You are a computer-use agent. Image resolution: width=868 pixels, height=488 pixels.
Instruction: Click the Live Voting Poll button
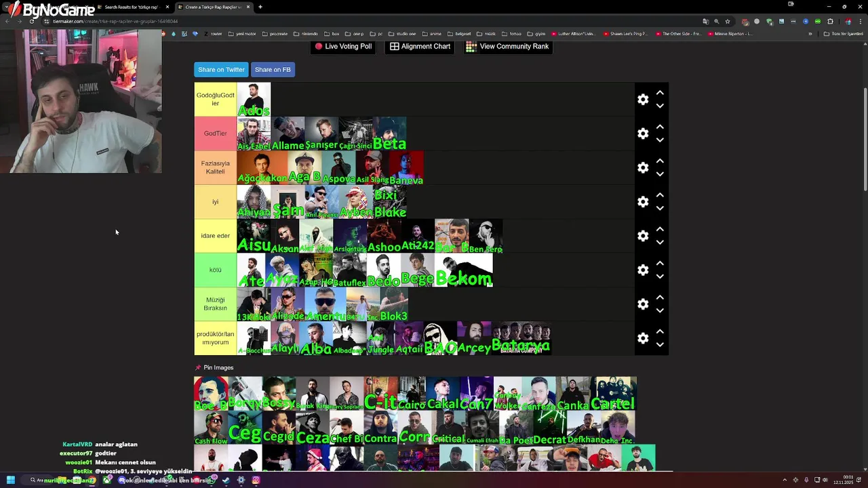(343, 47)
